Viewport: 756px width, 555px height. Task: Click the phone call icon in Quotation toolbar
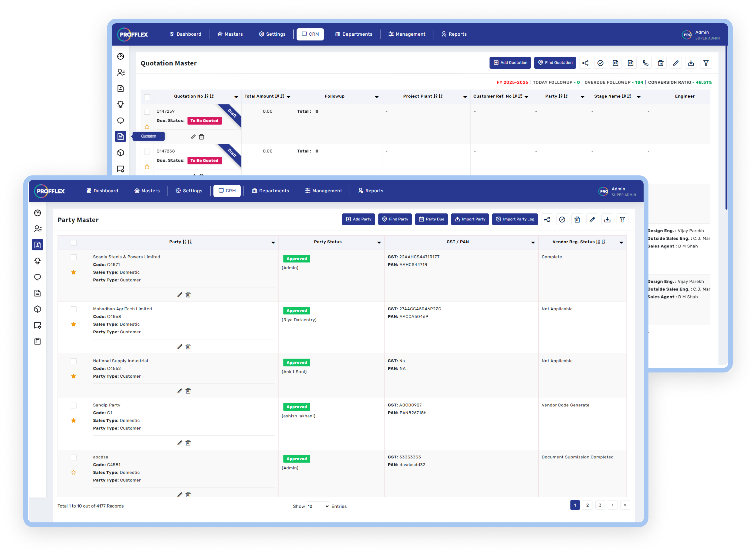click(x=645, y=63)
